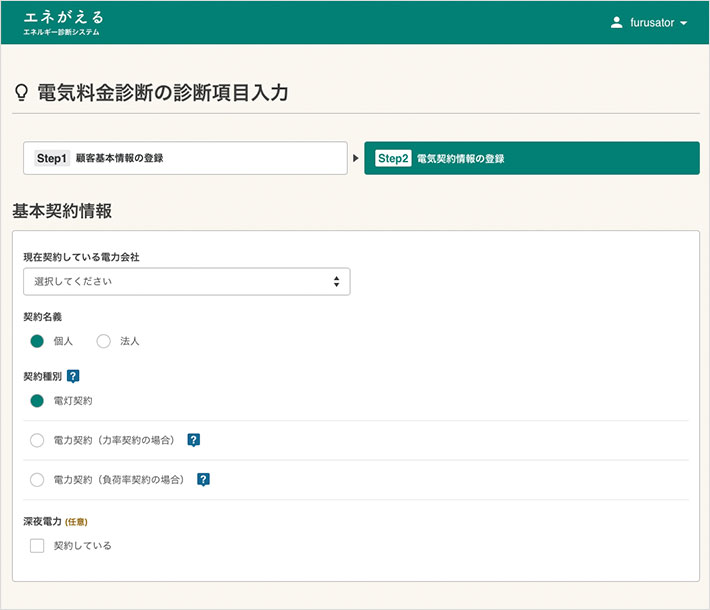Screen dimensions: 710x610
Task: Open help icon for 負荷率契約の場合
Action: pyautogui.click(x=203, y=479)
